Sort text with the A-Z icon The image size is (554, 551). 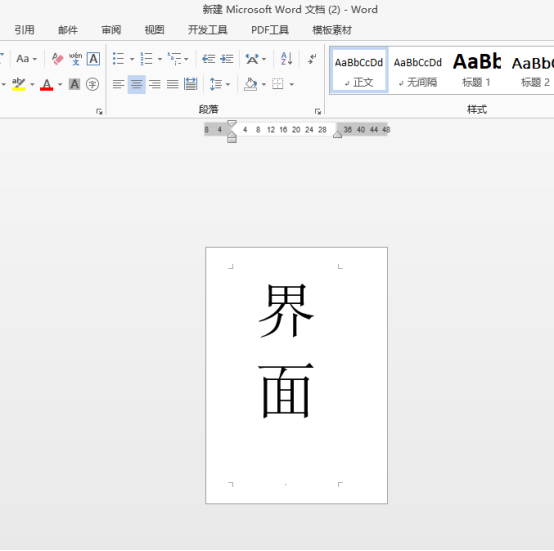287,59
